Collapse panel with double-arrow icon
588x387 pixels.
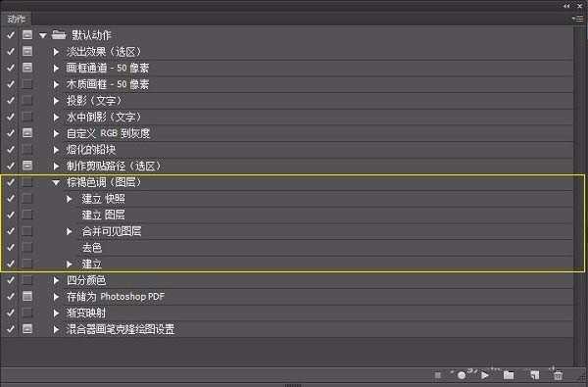[x=566, y=6]
